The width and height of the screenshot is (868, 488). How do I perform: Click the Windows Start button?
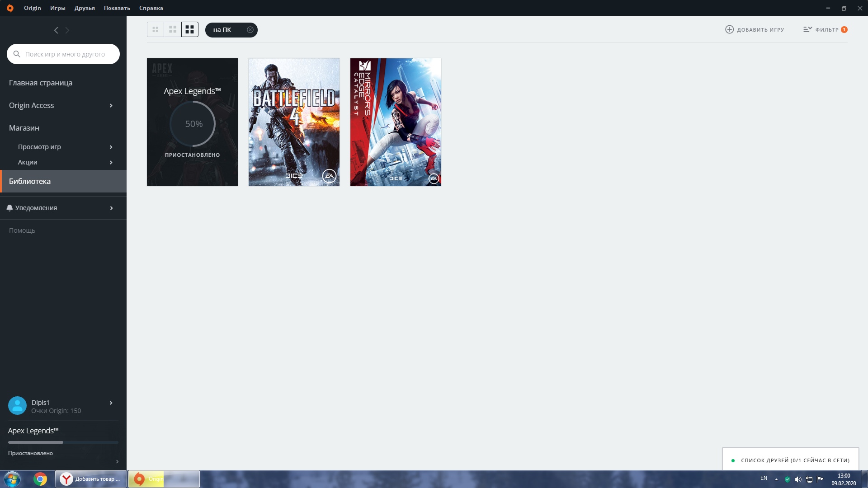pyautogui.click(x=12, y=479)
